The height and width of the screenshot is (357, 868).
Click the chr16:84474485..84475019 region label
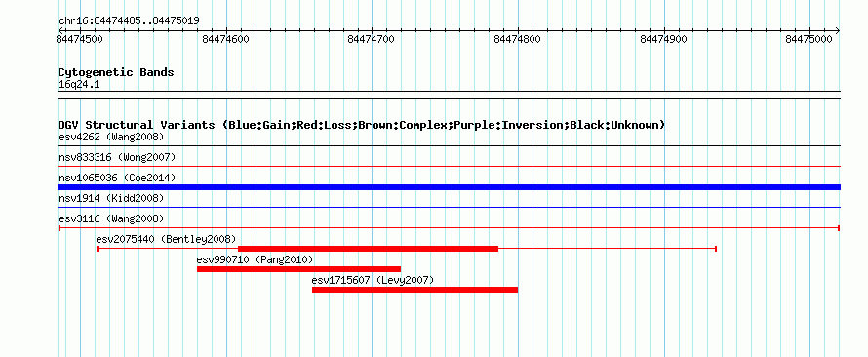click(x=129, y=21)
